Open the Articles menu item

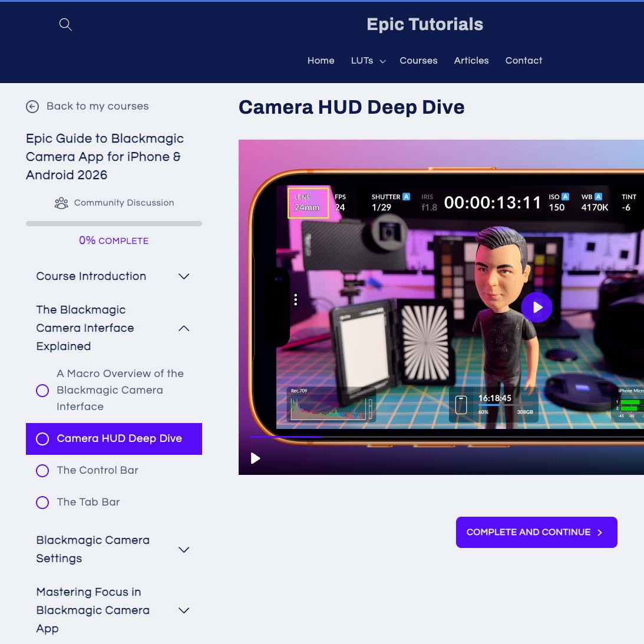click(471, 61)
